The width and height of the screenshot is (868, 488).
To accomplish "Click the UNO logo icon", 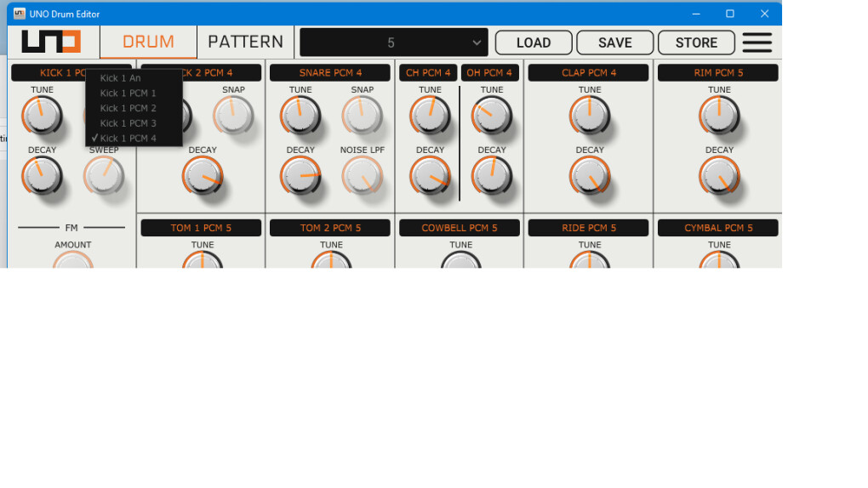I will [x=51, y=42].
